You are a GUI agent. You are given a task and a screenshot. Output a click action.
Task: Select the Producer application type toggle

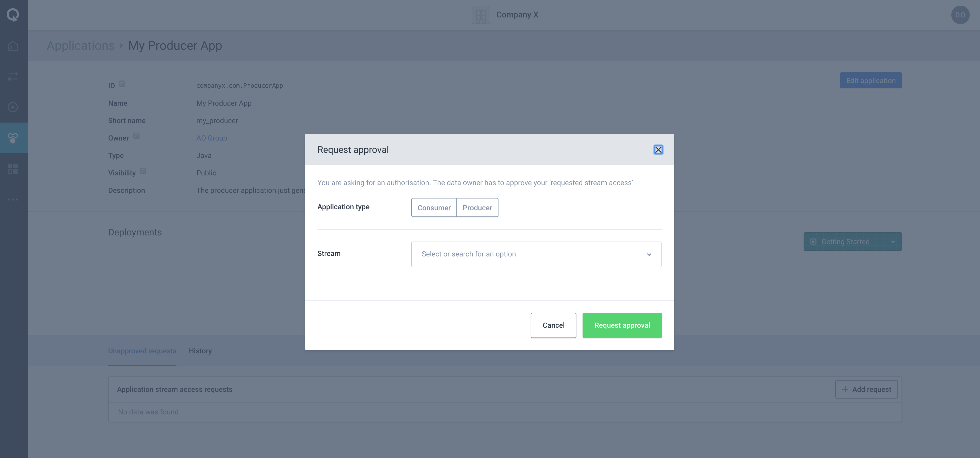point(477,207)
